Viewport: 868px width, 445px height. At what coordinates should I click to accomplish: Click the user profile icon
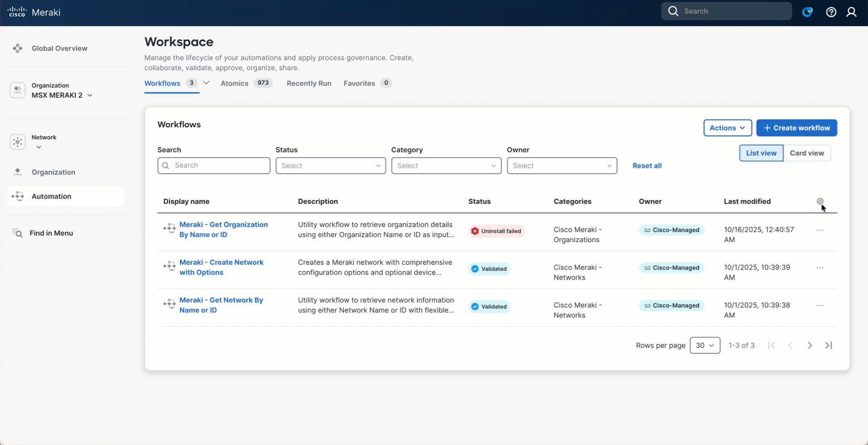point(851,12)
